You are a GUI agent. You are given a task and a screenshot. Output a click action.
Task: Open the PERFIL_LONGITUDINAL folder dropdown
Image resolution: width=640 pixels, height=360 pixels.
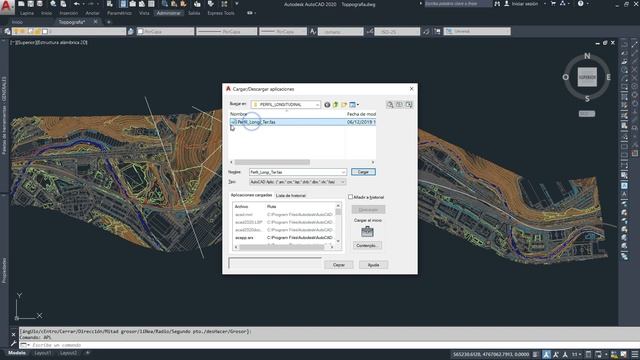(x=286, y=105)
